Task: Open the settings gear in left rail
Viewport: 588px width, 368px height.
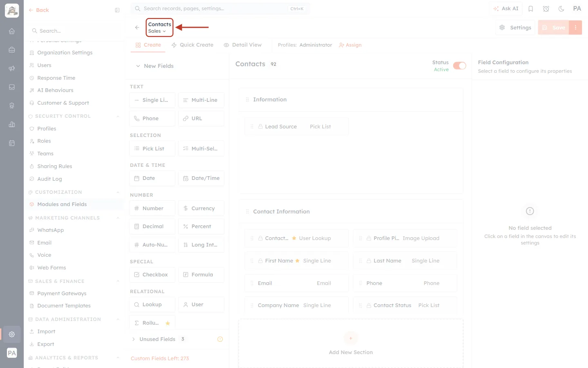Action: (12, 334)
